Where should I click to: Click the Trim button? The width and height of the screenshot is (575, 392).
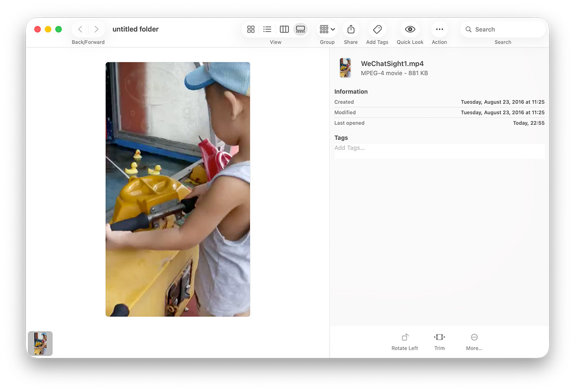(439, 337)
